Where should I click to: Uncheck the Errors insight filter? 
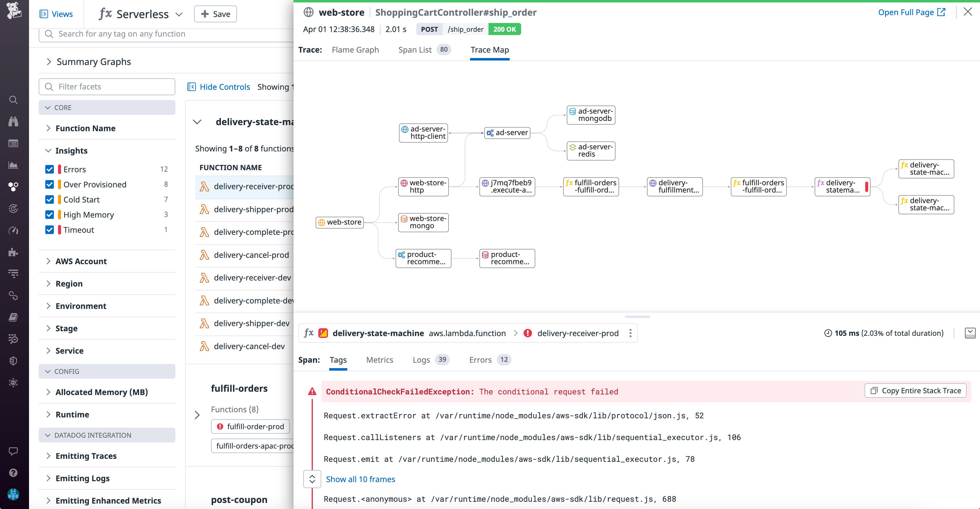[x=50, y=169]
